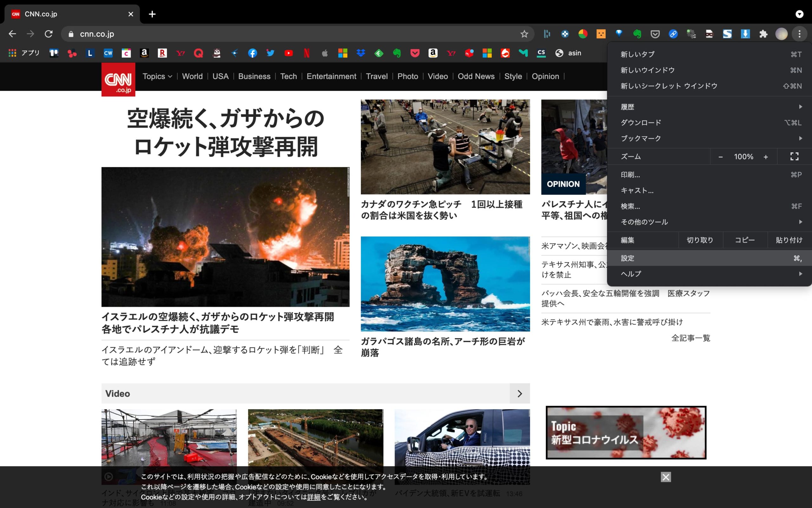This screenshot has width=812, height=508.
Task: Click the blue download-arrow extension icon
Action: pos(745,34)
